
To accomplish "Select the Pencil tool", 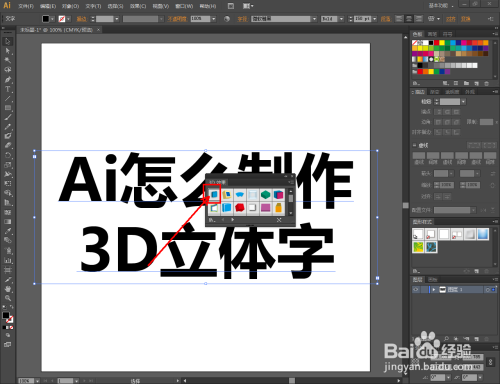I will (x=8, y=127).
